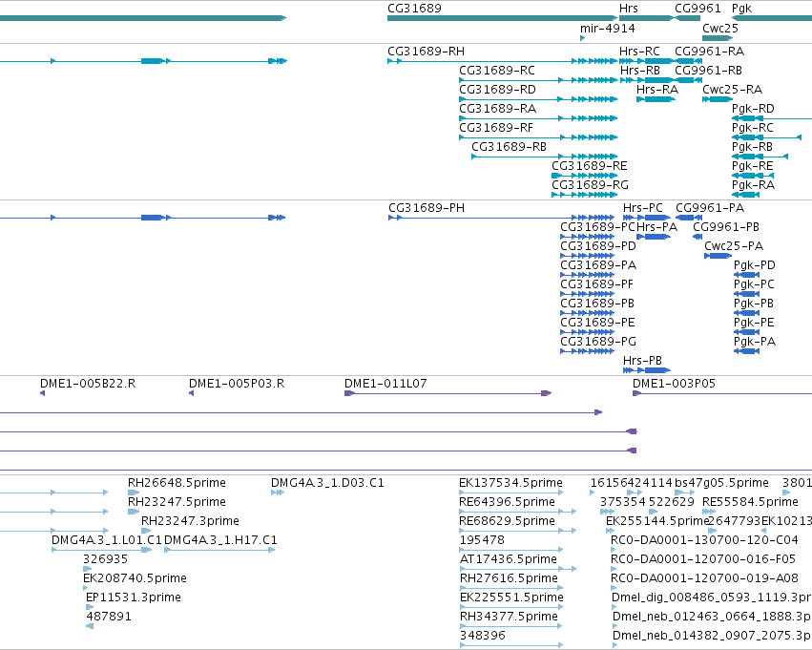Select protein CG9961-PB
Screen dimensions: 812x650
[x=697, y=237]
